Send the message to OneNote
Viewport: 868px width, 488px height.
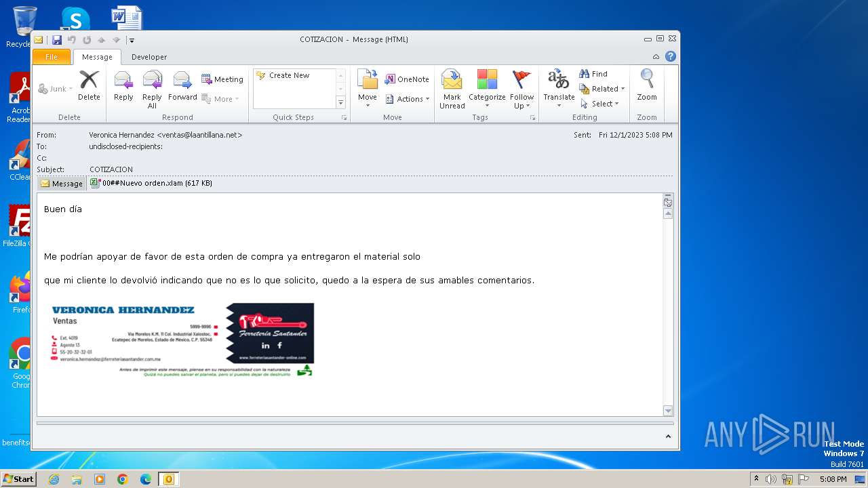coord(407,79)
